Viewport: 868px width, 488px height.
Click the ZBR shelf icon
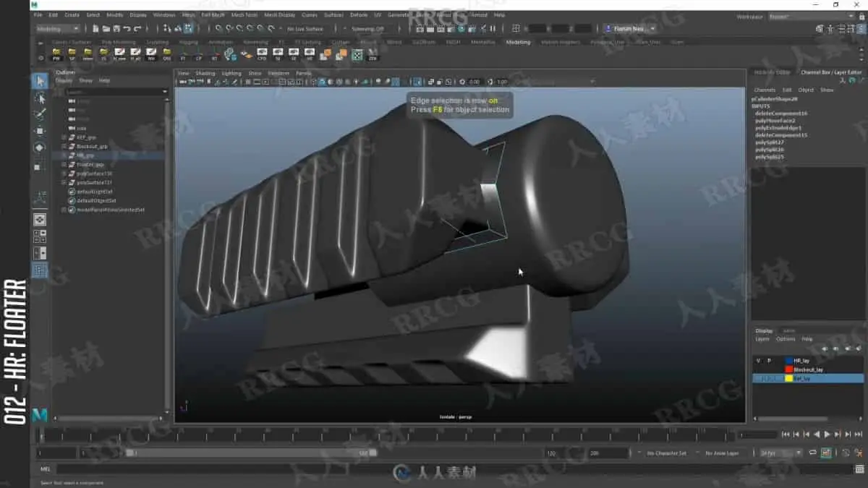(373, 54)
